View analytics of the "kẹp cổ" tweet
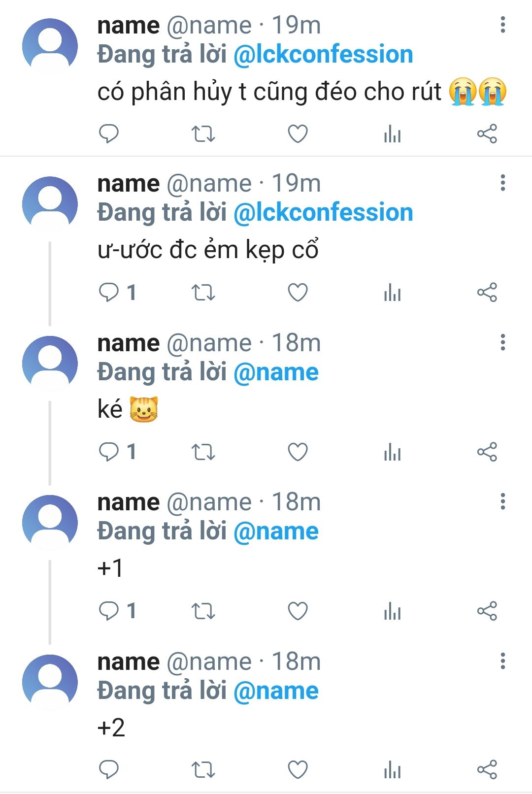 392,293
